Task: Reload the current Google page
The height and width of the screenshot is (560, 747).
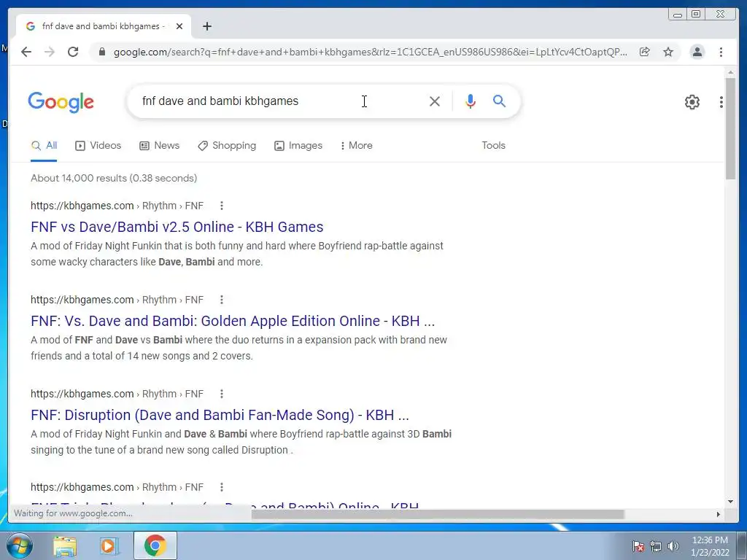Action: 73,52
